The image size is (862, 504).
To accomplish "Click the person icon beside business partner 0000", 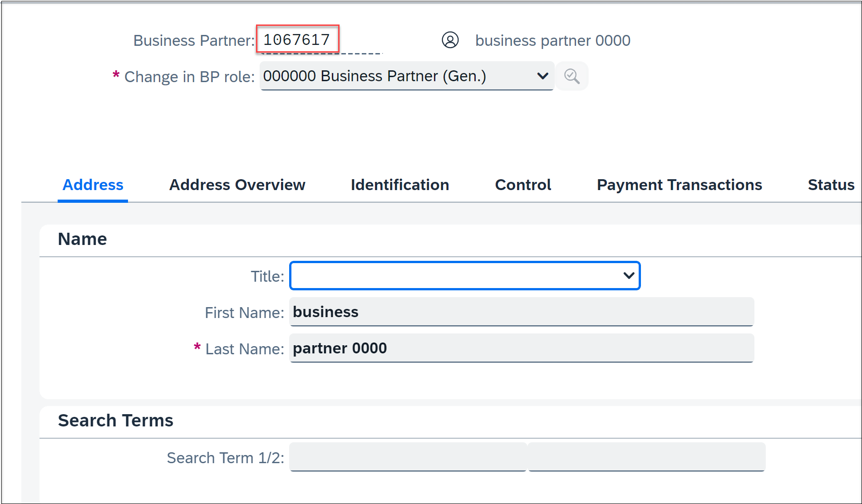I will (x=450, y=40).
